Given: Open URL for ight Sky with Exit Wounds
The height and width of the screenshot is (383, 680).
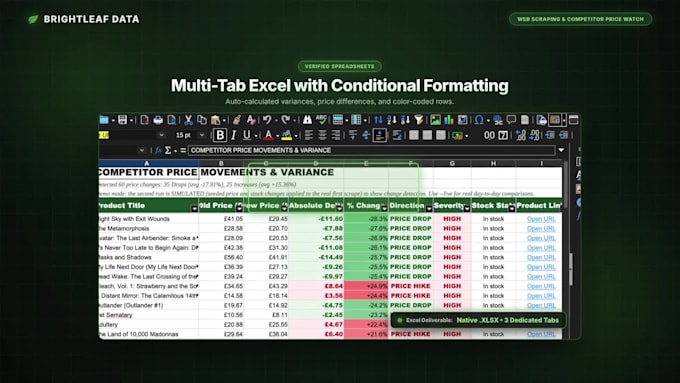Looking at the screenshot, I should (541, 219).
